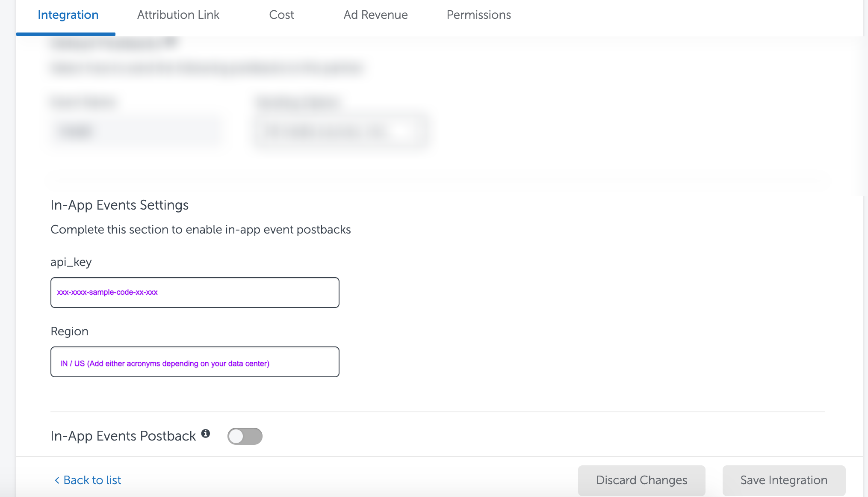The height and width of the screenshot is (497, 868).
Task: Go to the Ad Revenue tab
Action: point(375,15)
